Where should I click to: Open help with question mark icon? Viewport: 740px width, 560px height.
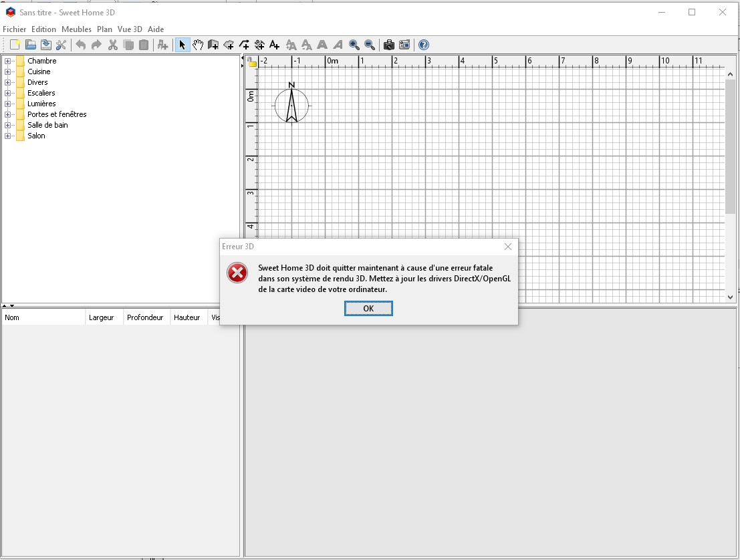(424, 45)
